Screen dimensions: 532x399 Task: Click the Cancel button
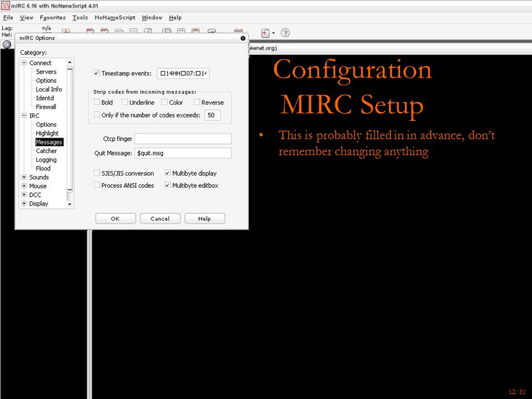click(x=160, y=218)
